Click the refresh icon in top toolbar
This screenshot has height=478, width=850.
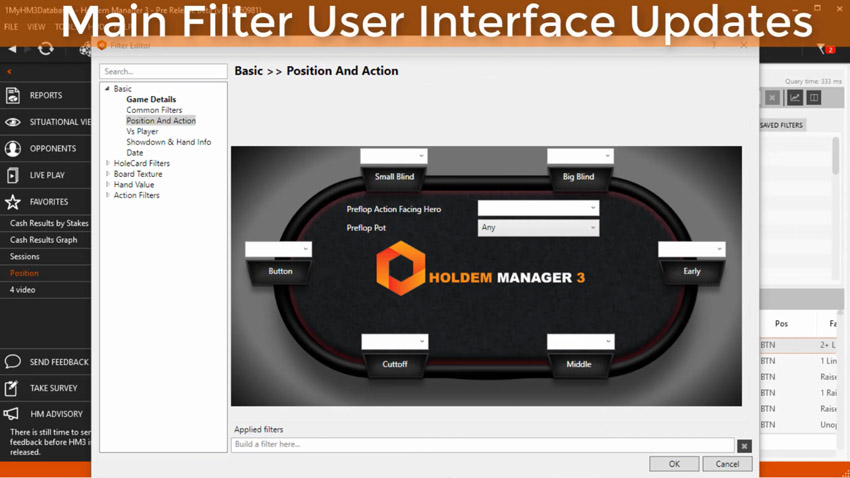coord(46,49)
